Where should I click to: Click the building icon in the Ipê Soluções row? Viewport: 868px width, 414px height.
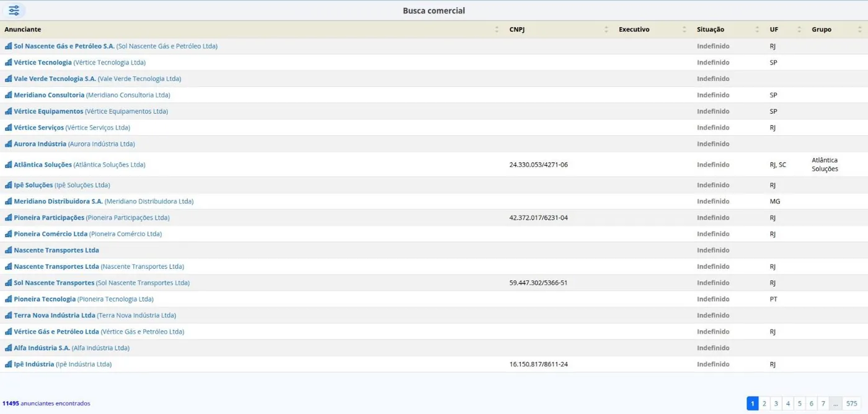tap(9, 185)
